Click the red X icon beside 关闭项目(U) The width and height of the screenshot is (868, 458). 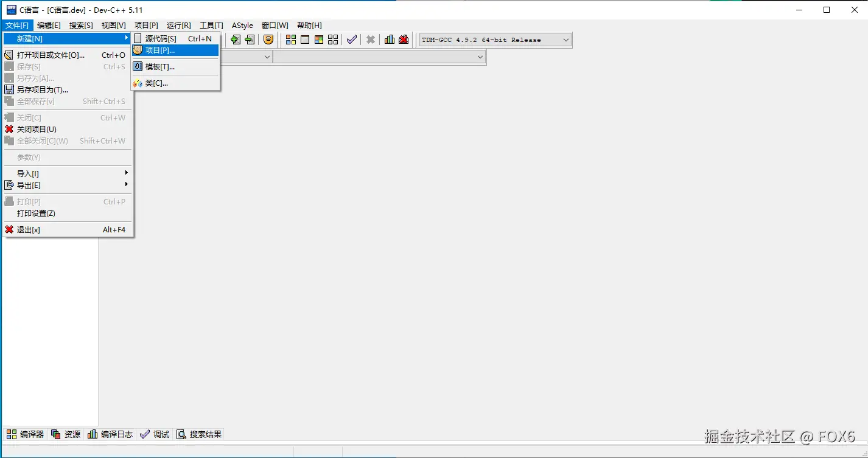[9, 129]
